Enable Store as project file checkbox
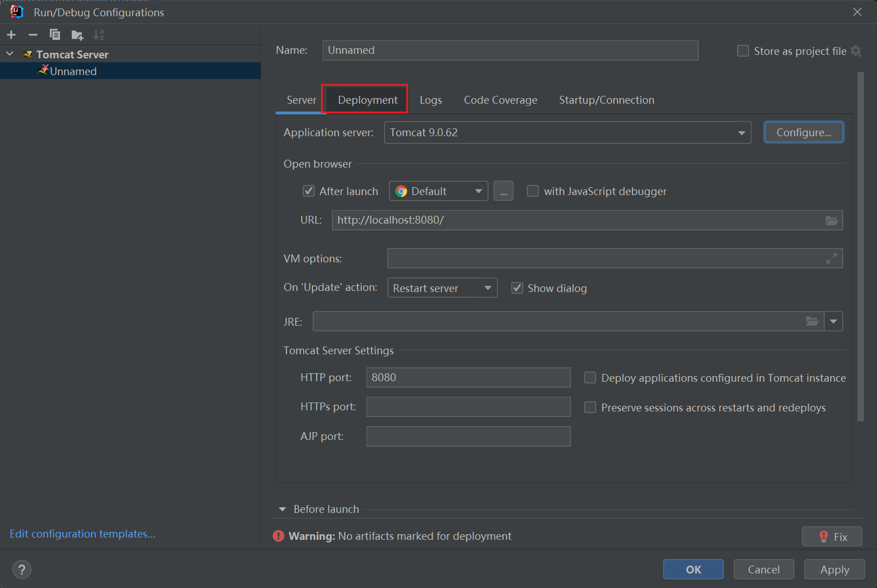The image size is (877, 588). pos(743,51)
